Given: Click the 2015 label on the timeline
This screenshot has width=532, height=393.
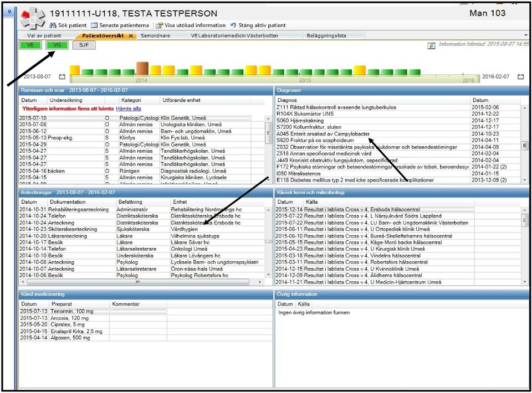Looking at the screenshot, I should 305,80.
